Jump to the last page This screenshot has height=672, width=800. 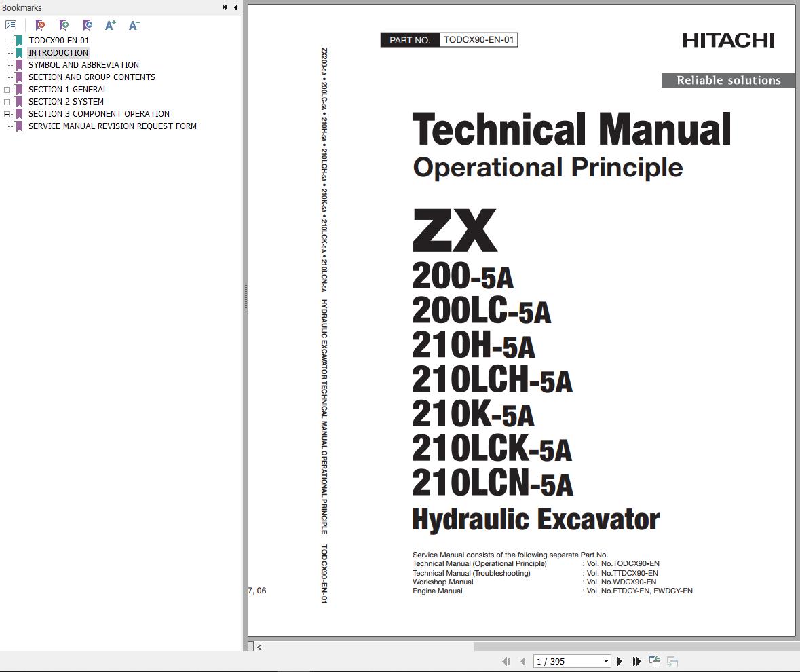[x=636, y=661]
